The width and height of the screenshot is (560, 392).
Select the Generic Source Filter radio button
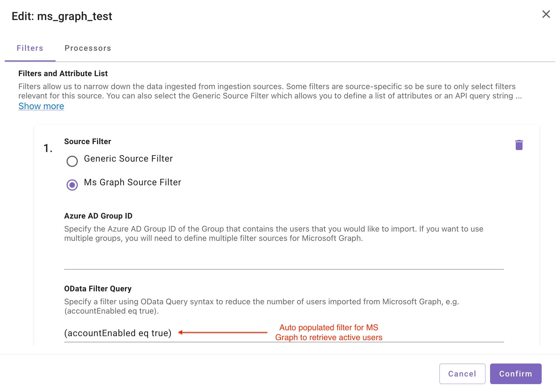pos(72,161)
